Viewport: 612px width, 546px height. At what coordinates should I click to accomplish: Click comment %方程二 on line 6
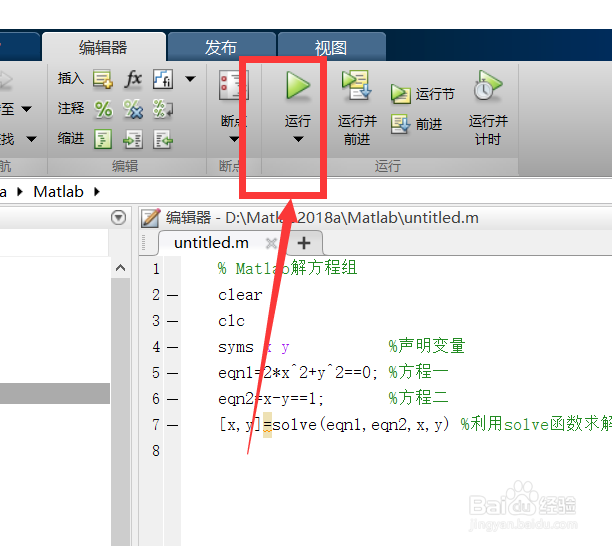418,398
